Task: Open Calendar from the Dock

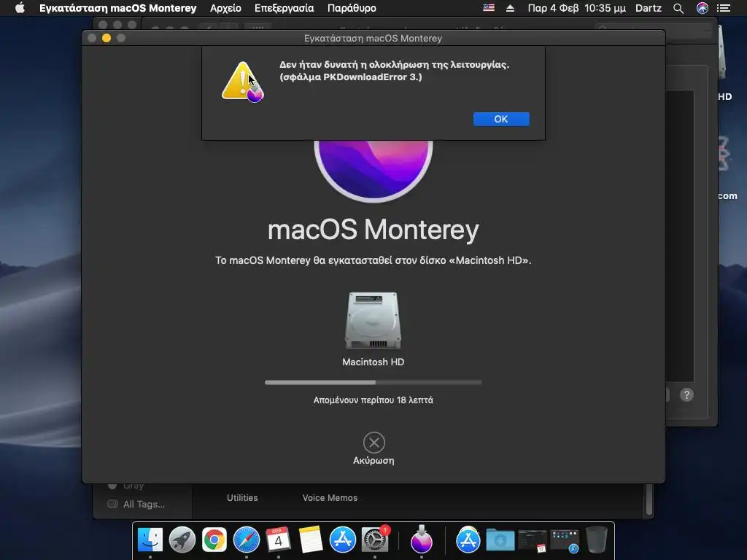Action: [278, 540]
